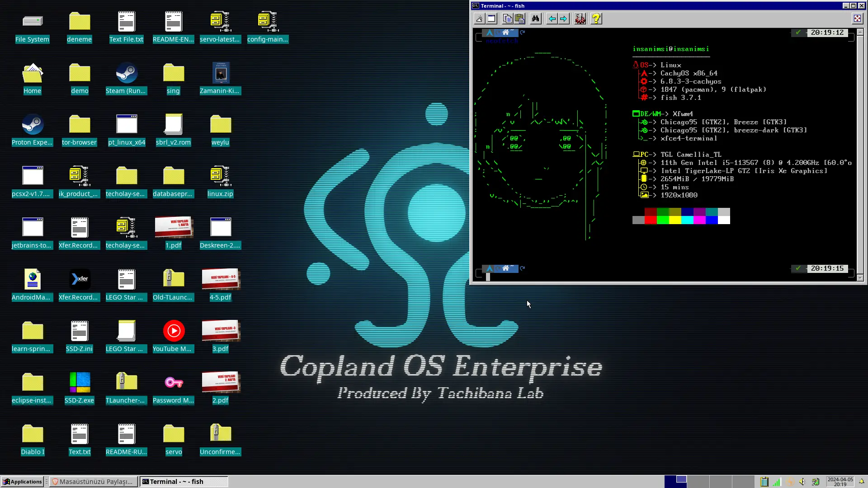Open the network signal tray icon
Viewport: 868px width, 488px height.
[x=777, y=482]
